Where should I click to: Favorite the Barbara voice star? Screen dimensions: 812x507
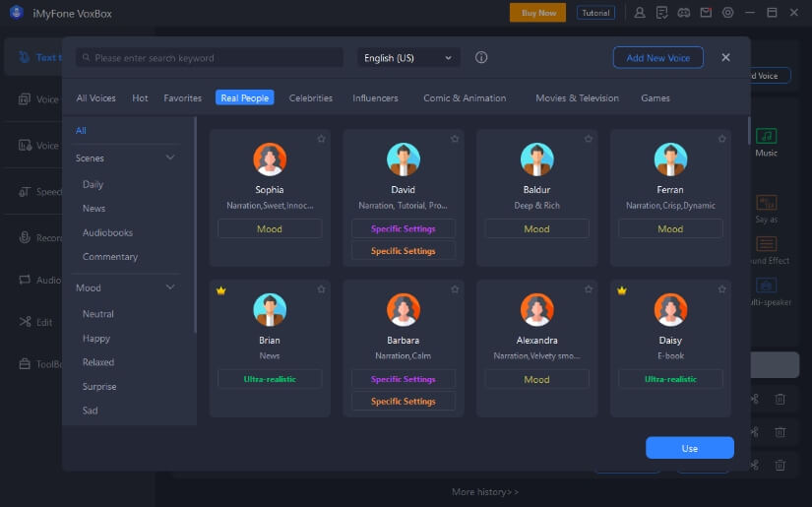point(455,289)
